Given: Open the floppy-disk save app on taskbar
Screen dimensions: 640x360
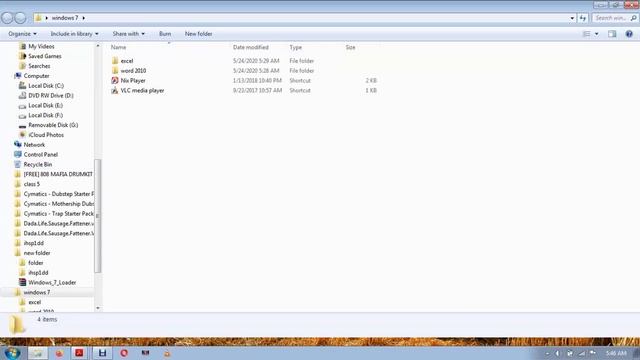Looking at the screenshot, I should [x=102, y=353].
